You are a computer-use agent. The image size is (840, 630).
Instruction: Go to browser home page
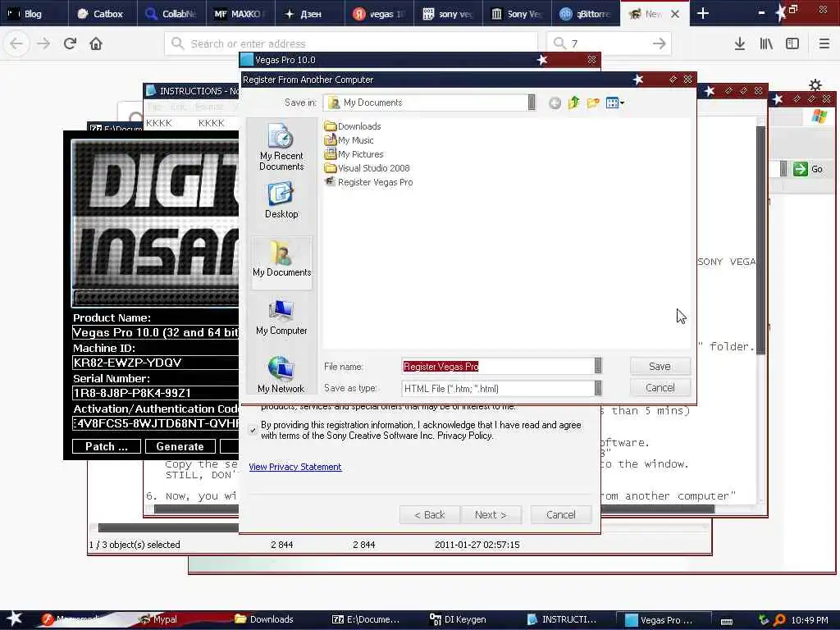pos(96,43)
